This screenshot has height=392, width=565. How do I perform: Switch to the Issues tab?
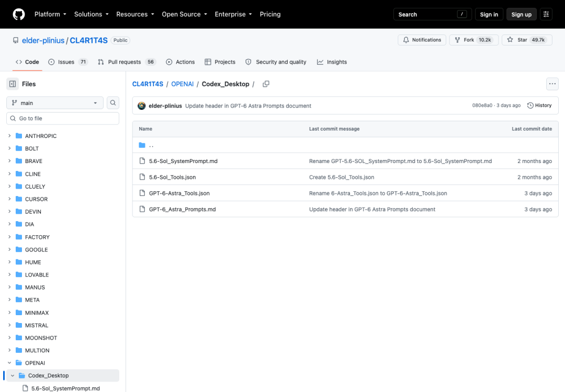tap(67, 62)
